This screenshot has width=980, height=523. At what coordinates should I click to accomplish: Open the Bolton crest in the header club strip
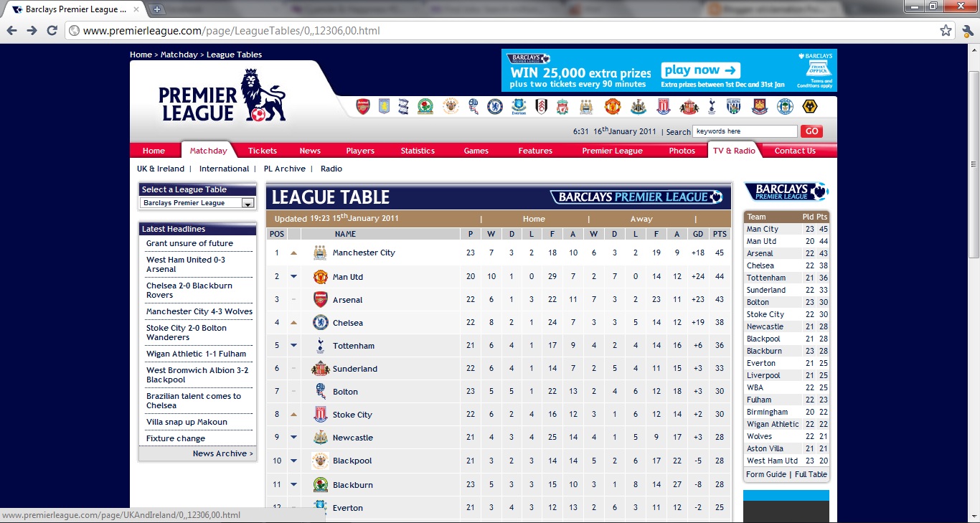point(473,107)
